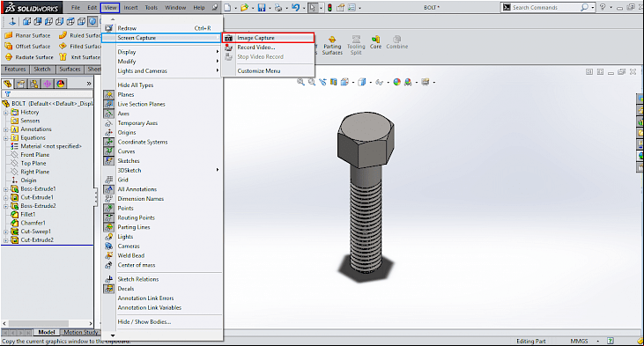Viewport: 644px width, 346px height.
Task: Toggle visibility of Axes
Action: click(x=108, y=114)
